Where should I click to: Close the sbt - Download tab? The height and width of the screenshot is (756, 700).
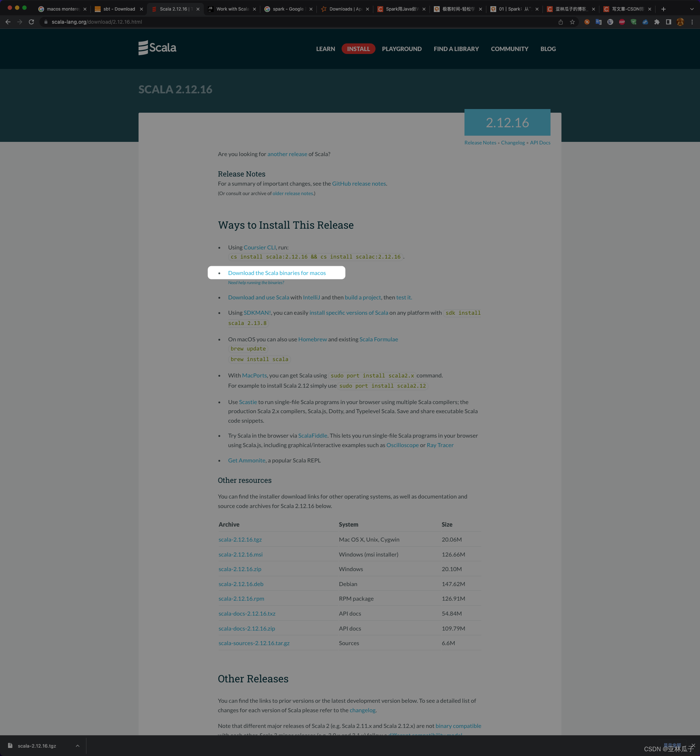click(141, 9)
